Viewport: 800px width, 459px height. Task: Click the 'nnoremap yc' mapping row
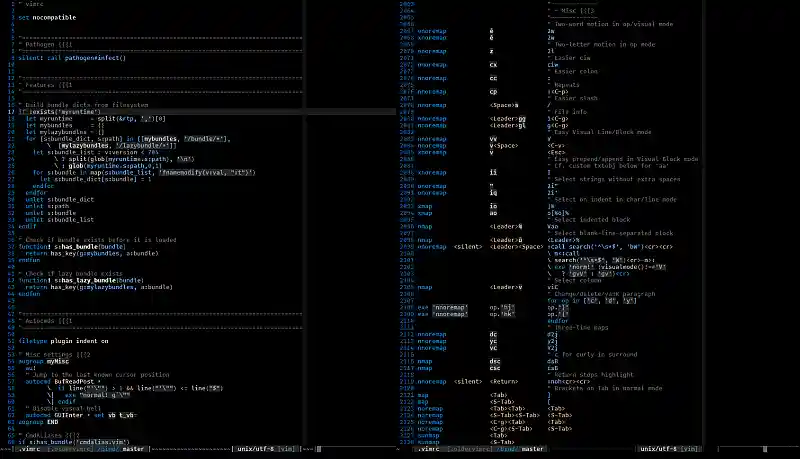pyautogui.click(x=488, y=341)
